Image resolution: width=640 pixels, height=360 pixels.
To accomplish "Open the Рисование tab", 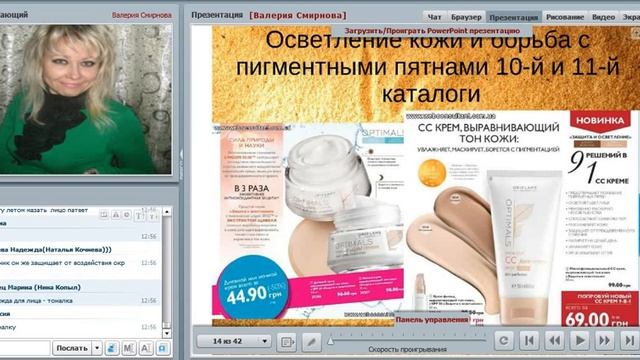I will pos(565,17).
